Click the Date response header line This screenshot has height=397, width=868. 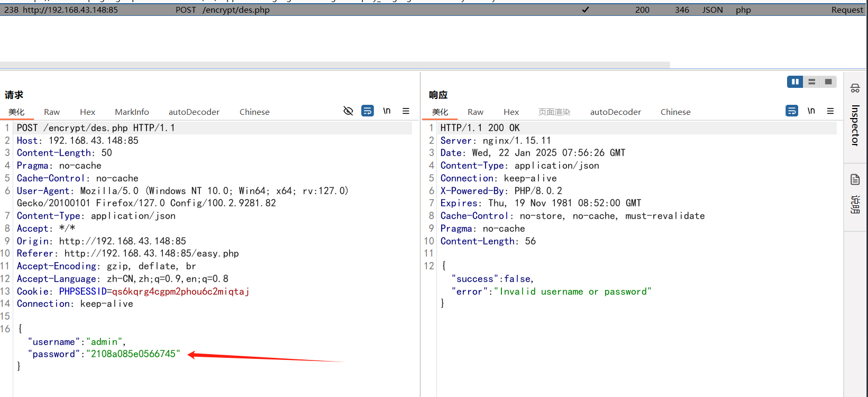[x=533, y=153]
